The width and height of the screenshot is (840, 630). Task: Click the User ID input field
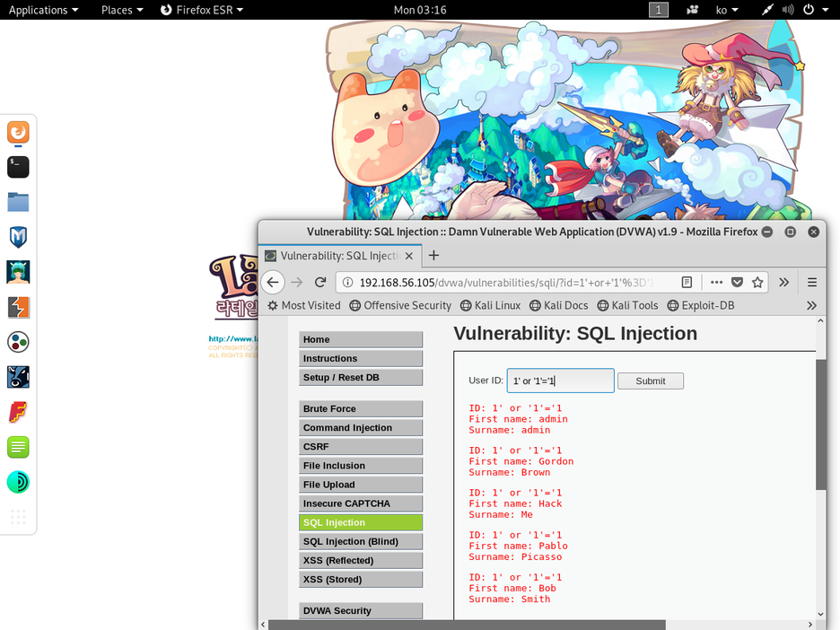(x=560, y=381)
